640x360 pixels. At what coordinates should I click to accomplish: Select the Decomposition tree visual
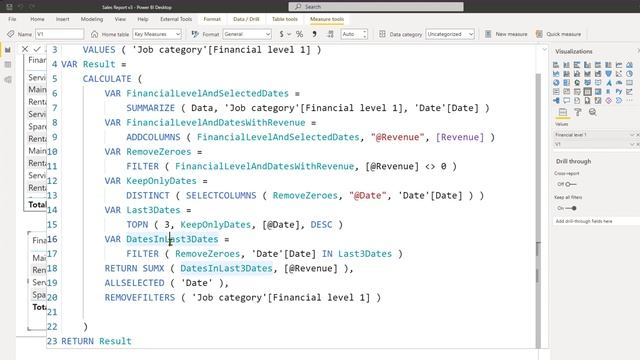point(556,100)
